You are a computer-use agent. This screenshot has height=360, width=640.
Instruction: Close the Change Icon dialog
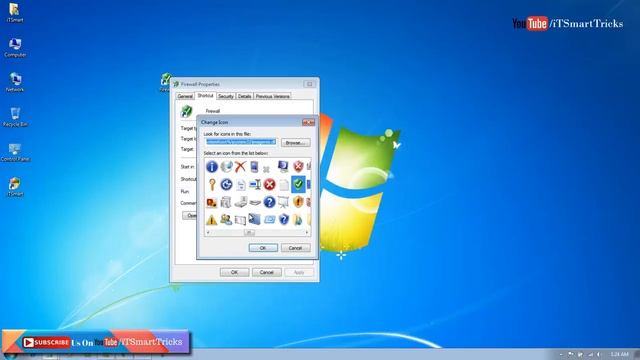tap(308, 122)
